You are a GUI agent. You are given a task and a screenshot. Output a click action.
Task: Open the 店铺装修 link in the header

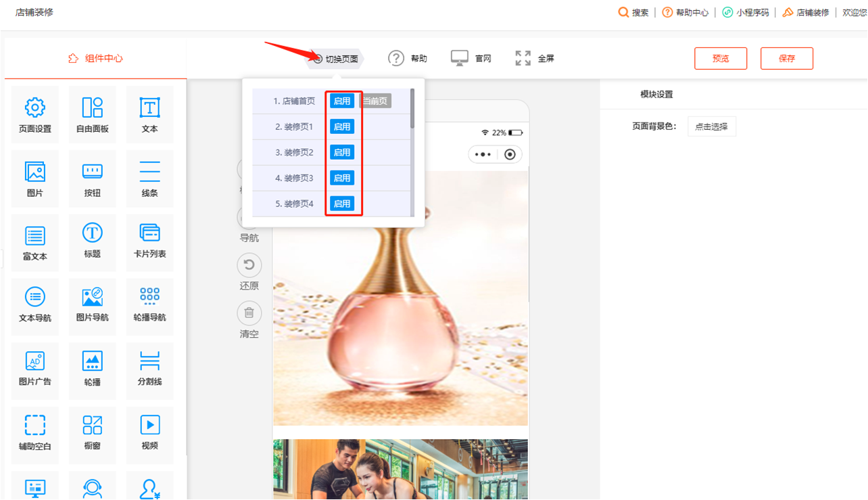(x=806, y=12)
